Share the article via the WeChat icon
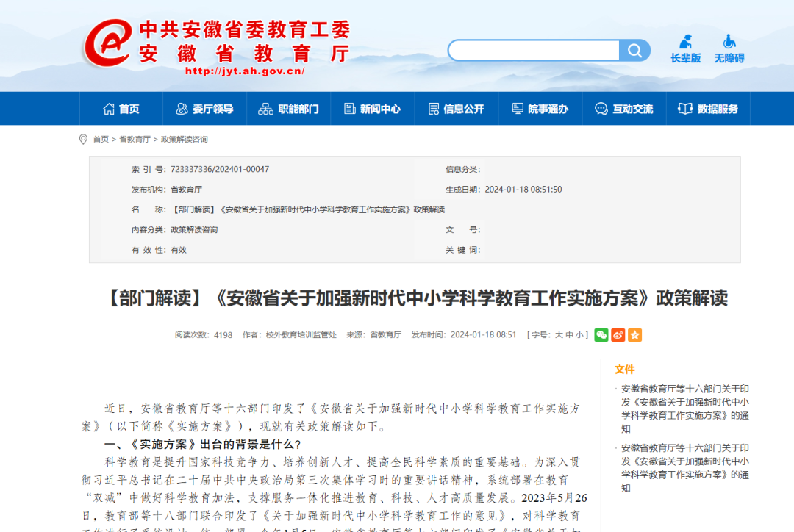This screenshot has height=532, width=794. 601,334
